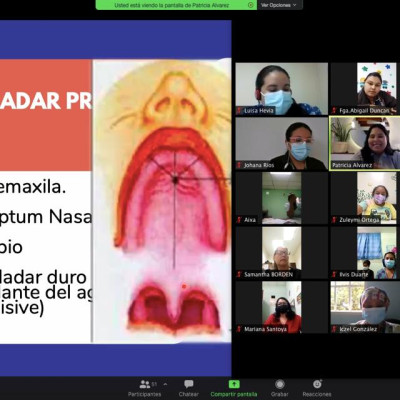Select Fga. Abigail Duncan's video tile
The height and width of the screenshot is (400, 400).
click(365, 89)
